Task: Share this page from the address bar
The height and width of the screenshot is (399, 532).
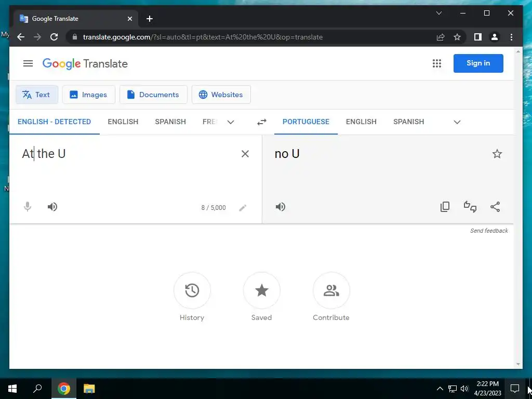Action: (441, 37)
